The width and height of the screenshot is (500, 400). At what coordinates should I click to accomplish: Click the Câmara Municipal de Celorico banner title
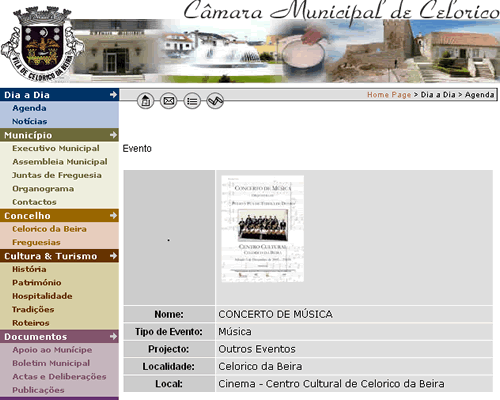pos(341,11)
